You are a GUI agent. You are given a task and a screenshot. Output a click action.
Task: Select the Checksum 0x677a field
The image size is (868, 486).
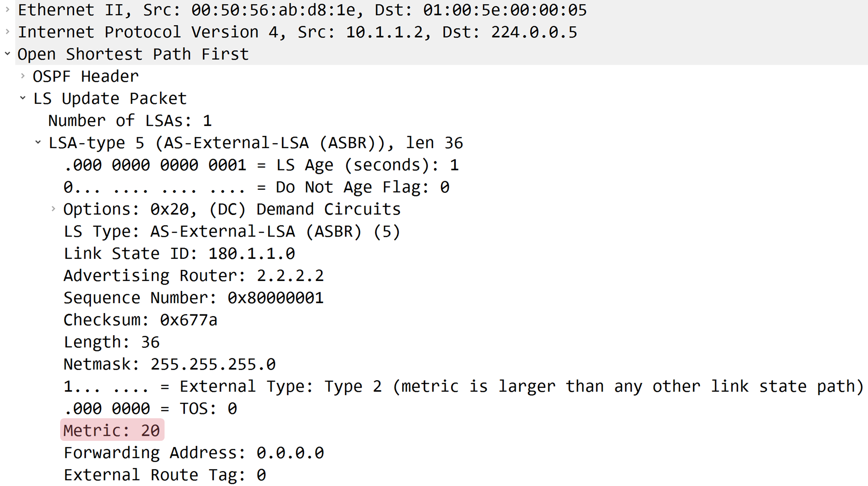[x=141, y=320]
